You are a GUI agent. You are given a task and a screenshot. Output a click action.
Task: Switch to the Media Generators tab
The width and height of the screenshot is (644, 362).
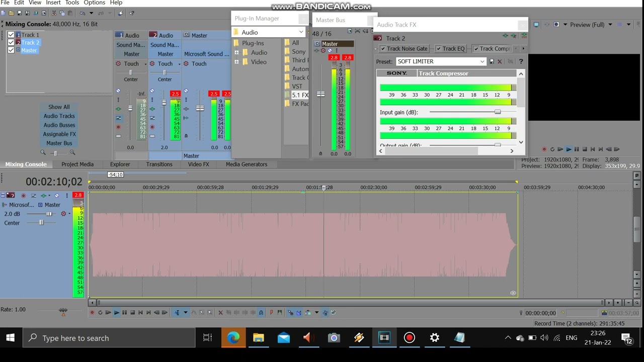(247, 164)
